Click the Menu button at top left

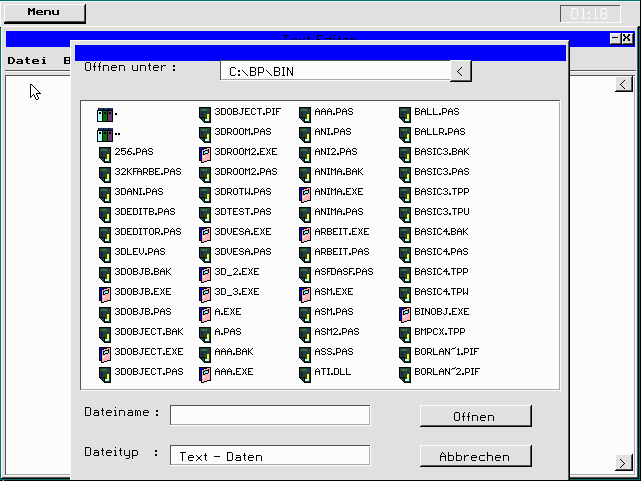click(x=43, y=13)
